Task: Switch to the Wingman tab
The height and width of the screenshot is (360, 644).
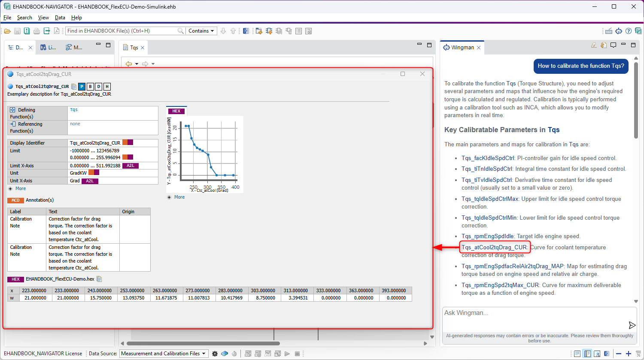Action: pyautogui.click(x=462, y=48)
